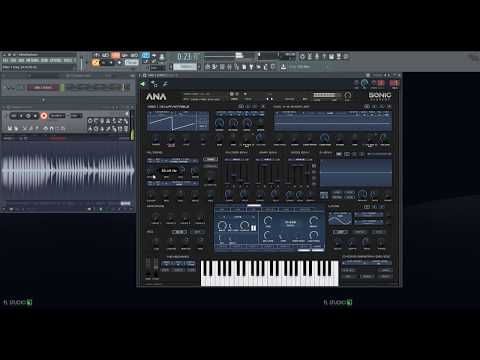The width and height of the screenshot is (480, 360).
Task: Click the white pause-style icon in the ANA effects panel
Action: click(253, 228)
